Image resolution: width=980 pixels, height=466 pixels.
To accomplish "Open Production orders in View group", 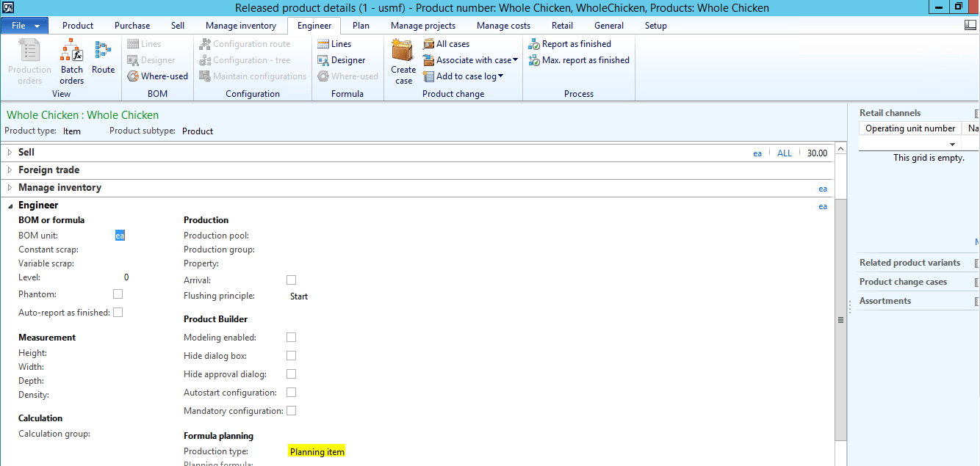I will [29, 62].
